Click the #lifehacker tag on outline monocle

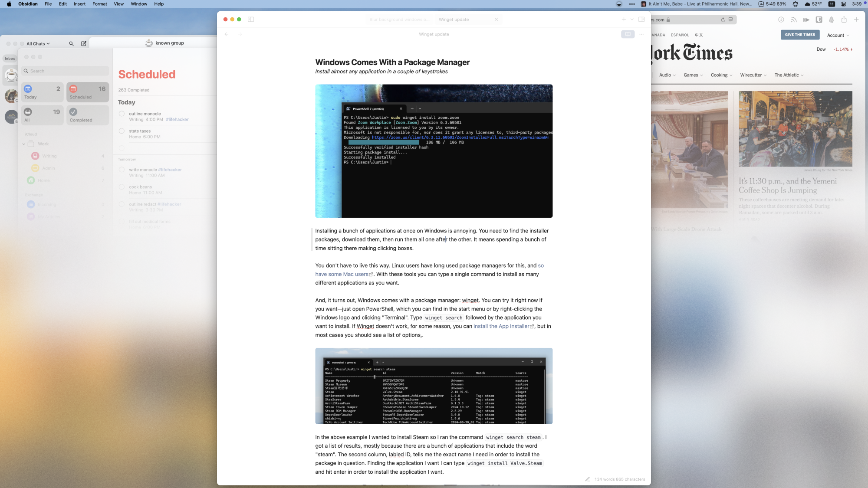click(x=177, y=120)
